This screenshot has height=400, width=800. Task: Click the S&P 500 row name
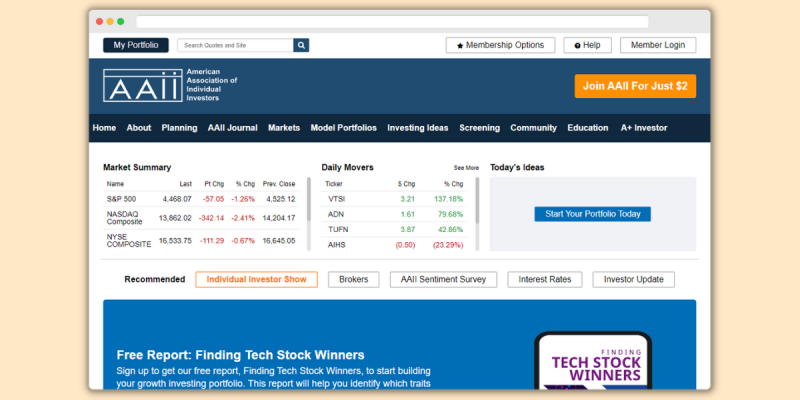coord(121,199)
